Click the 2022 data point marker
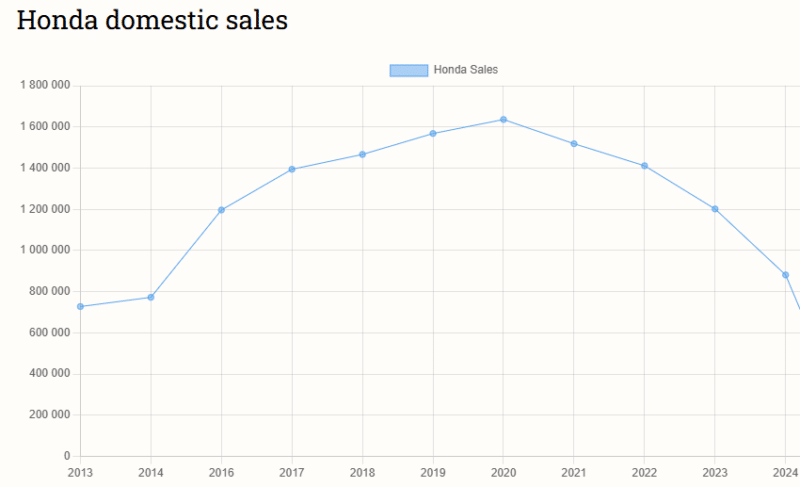 click(x=645, y=166)
